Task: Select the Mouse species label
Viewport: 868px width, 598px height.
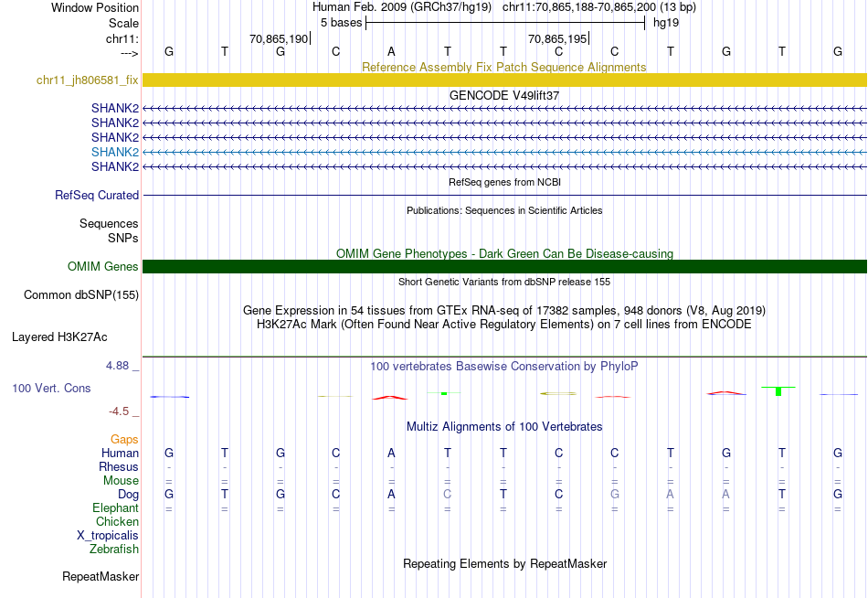Action: tap(121, 481)
